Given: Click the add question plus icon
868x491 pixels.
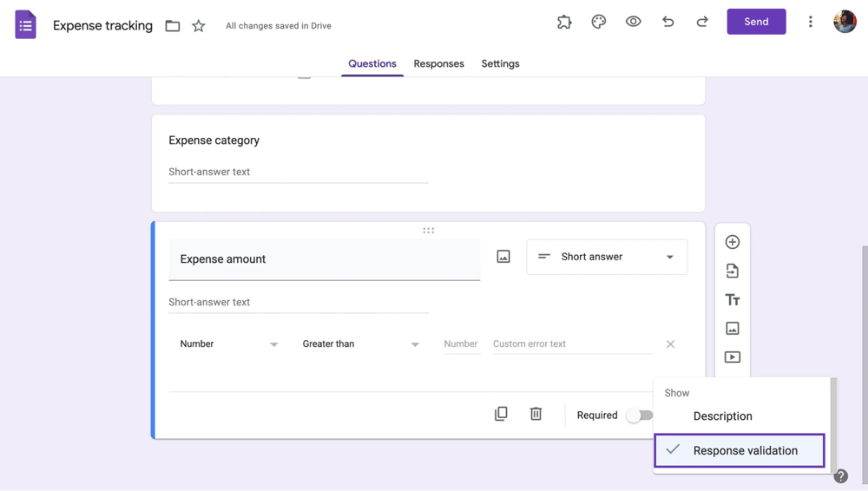Looking at the screenshot, I should (x=732, y=242).
